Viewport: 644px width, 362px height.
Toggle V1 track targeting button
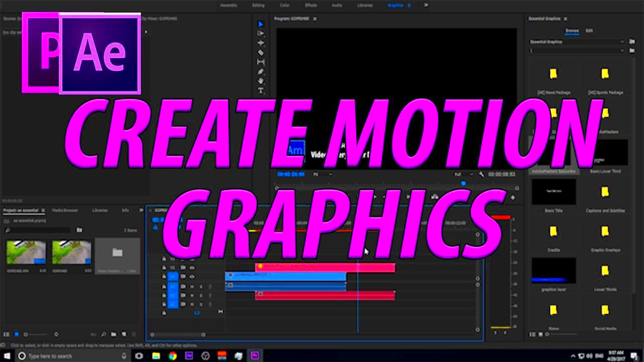(x=173, y=276)
